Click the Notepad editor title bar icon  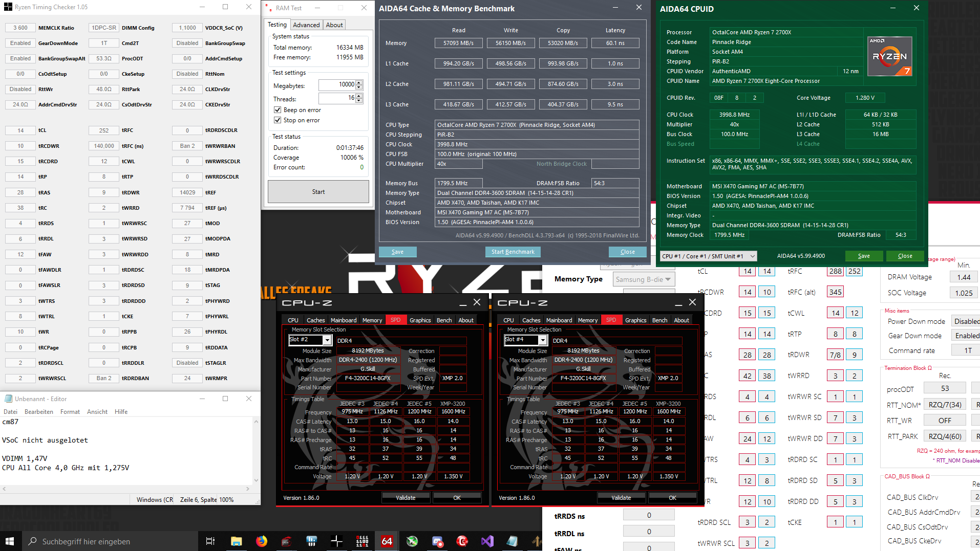[x=8, y=399]
